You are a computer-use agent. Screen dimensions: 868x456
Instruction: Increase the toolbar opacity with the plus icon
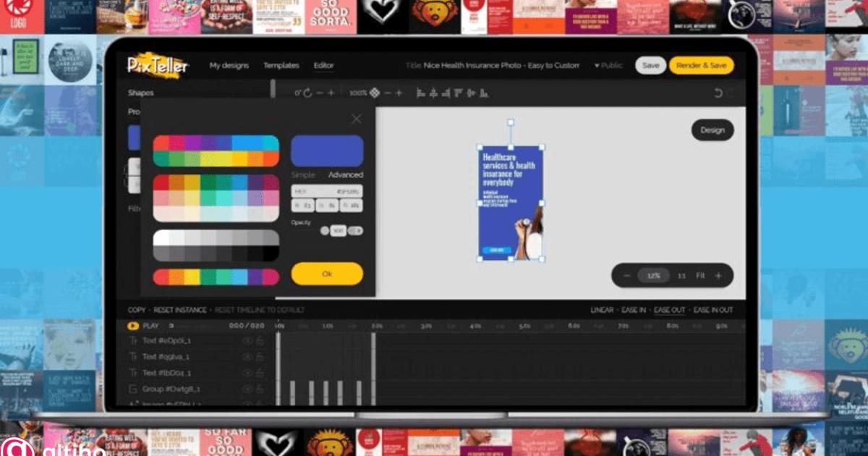(399, 93)
